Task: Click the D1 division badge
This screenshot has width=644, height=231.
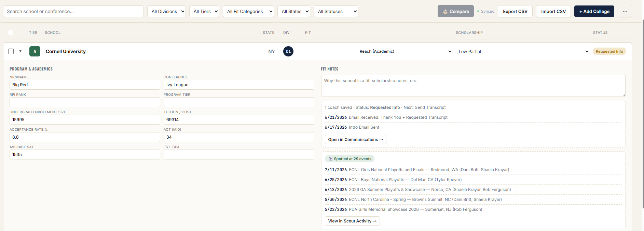Action: (288, 51)
